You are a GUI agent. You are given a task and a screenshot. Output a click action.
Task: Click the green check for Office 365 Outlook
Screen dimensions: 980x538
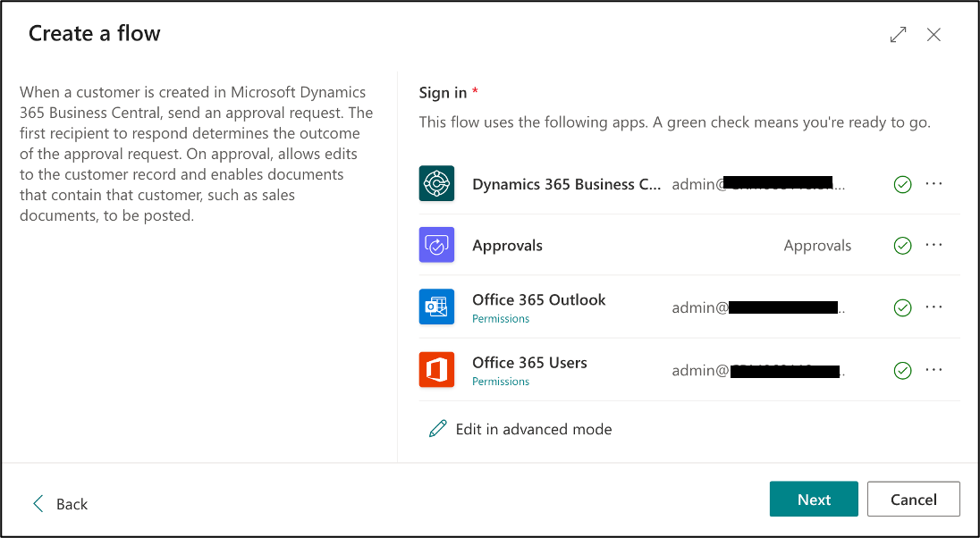[902, 307]
